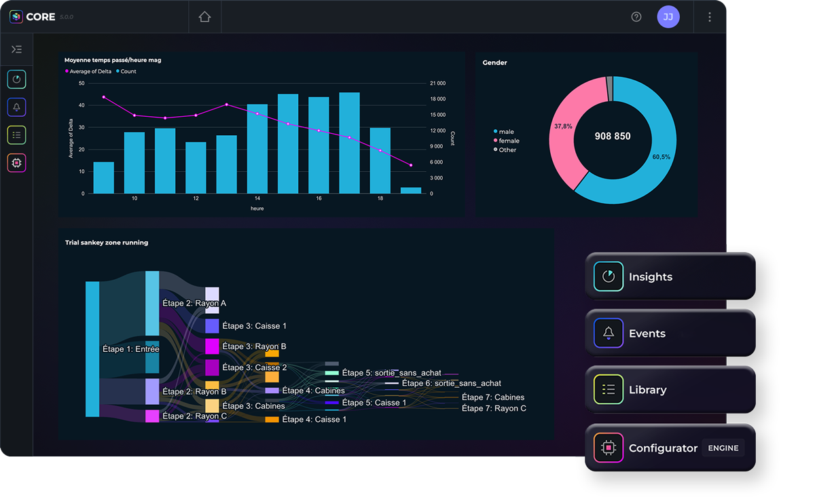Select the Configurator menu card
Viewport: 815px width, 504px height.
(670, 448)
